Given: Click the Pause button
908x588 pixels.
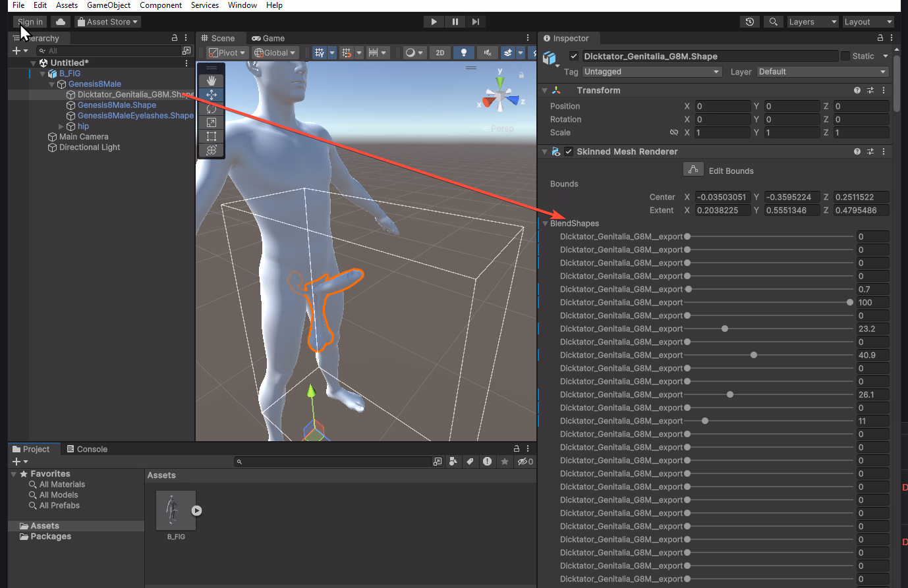Looking at the screenshot, I should tap(455, 22).
